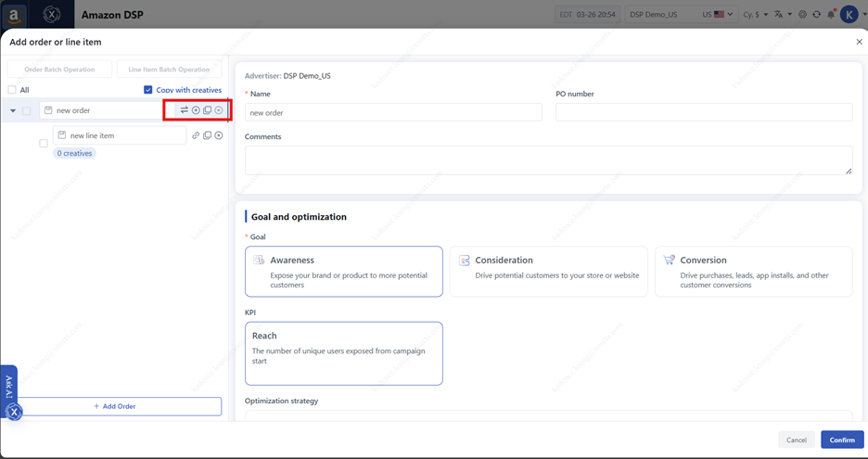Click the Xmars circular logo in header
The image size is (868, 459).
click(52, 15)
